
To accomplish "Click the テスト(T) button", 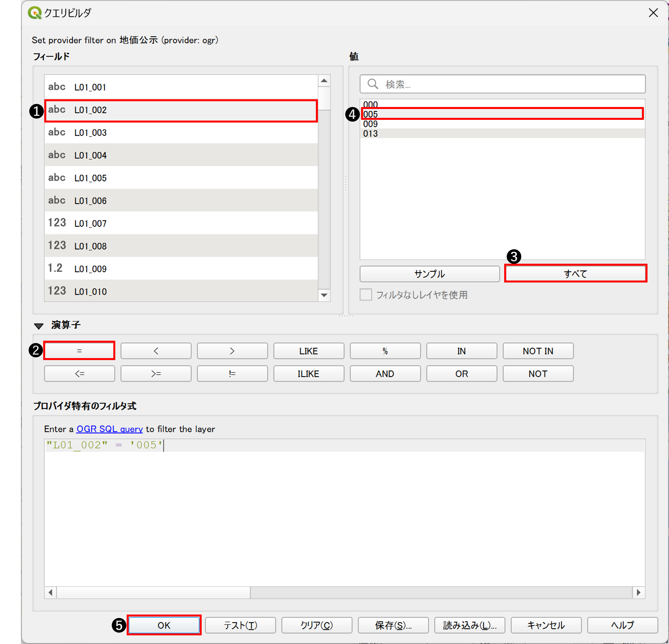I will (241, 625).
